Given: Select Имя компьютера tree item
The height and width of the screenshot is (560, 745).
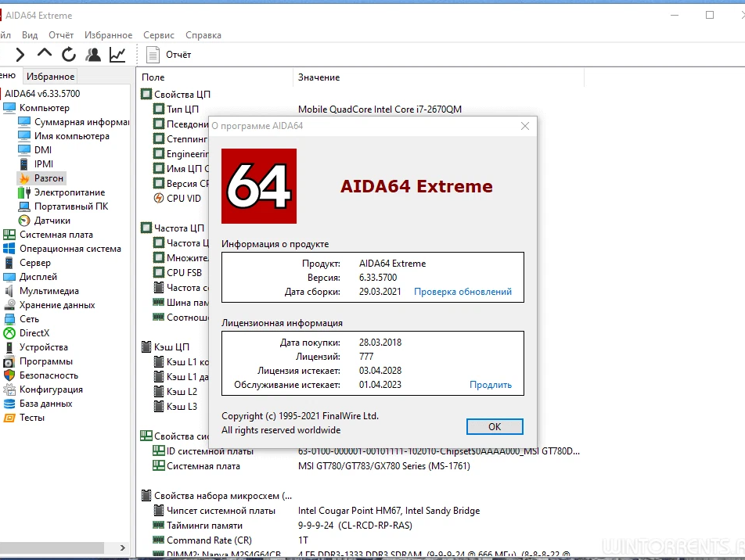Looking at the screenshot, I should tap(72, 136).
